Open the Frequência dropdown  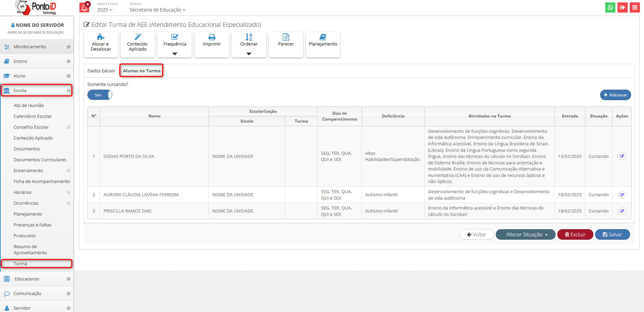coord(175,44)
